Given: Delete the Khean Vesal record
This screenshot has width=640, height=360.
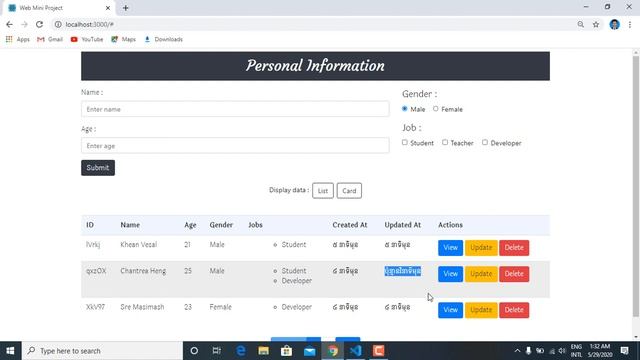Looking at the screenshot, I should tap(514, 248).
